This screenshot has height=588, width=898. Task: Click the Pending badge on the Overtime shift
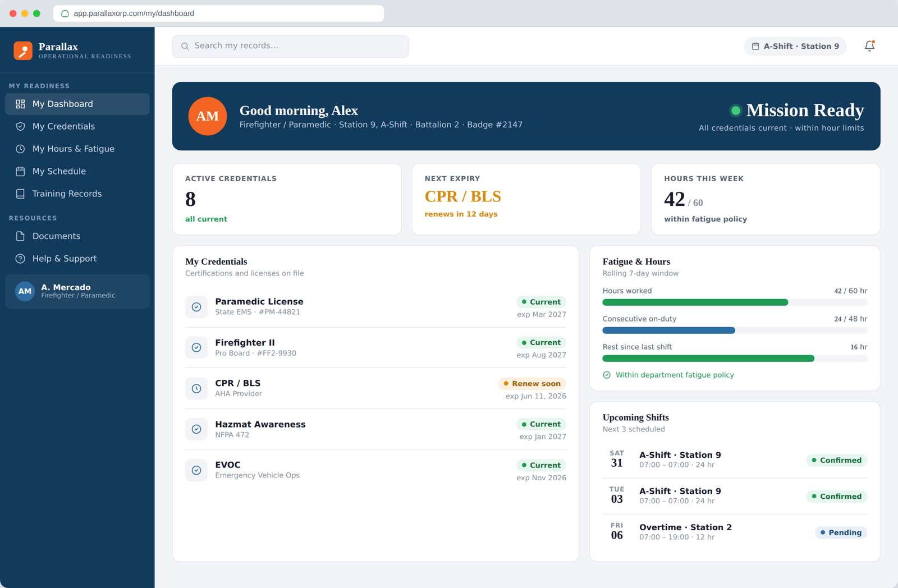click(841, 532)
